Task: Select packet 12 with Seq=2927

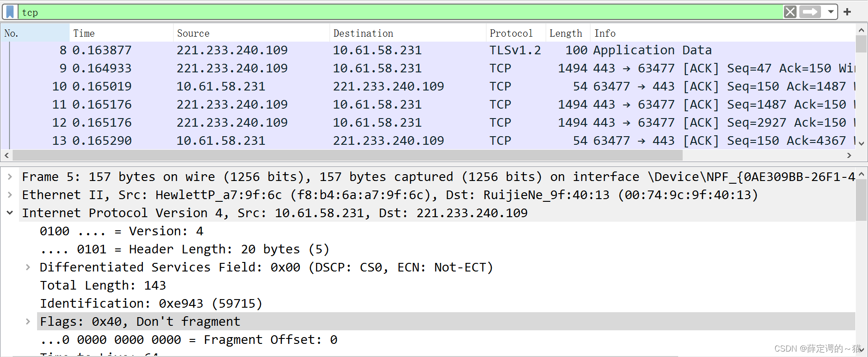Action: coord(428,123)
